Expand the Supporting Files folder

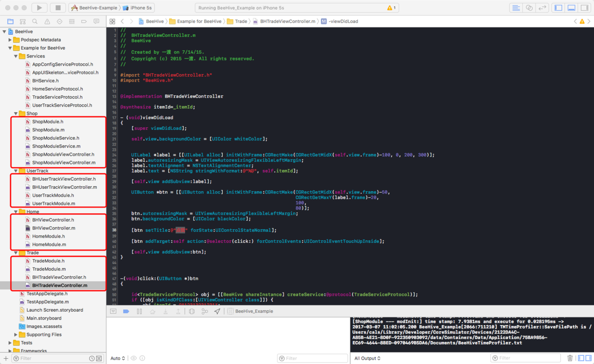[16, 335]
